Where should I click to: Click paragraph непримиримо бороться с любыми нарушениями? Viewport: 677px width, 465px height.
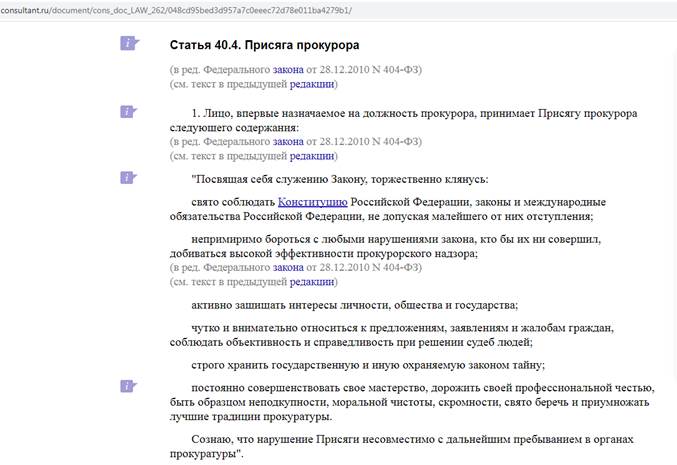(x=385, y=246)
